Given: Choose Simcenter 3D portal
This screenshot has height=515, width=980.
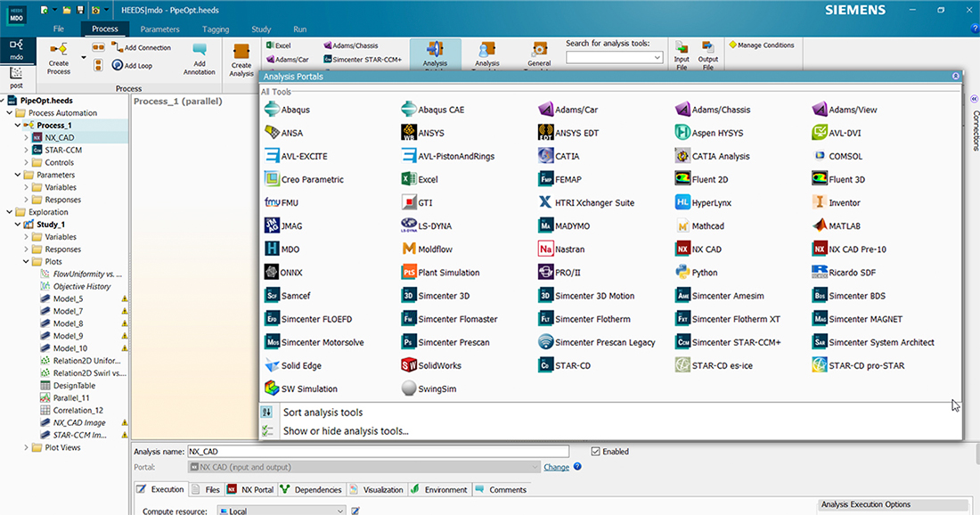Looking at the screenshot, I should [435, 296].
